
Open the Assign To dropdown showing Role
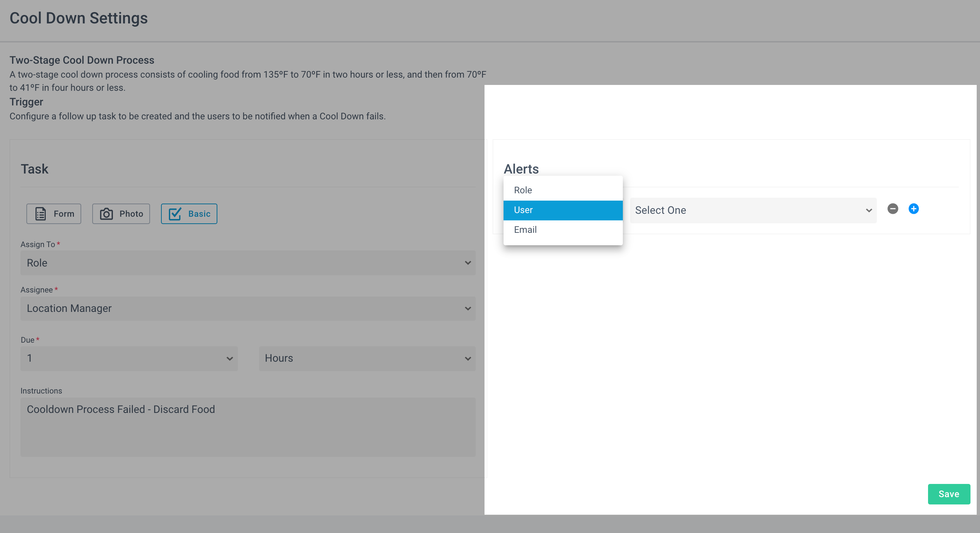click(x=248, y=263)
